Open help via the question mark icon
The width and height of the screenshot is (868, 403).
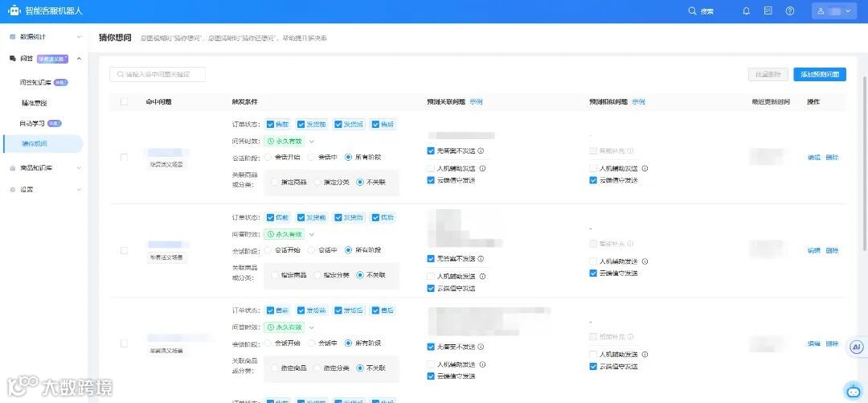pyautogui.click(x=790, y=11)
